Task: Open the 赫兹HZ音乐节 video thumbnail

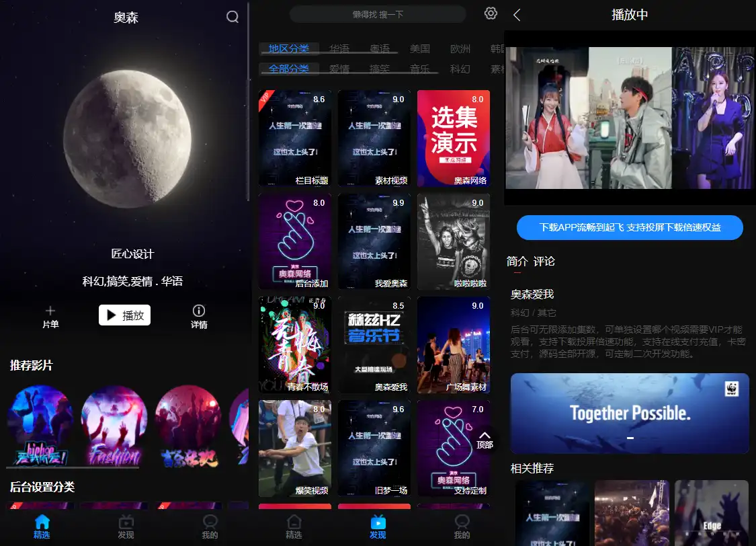Action: (374, 345)
